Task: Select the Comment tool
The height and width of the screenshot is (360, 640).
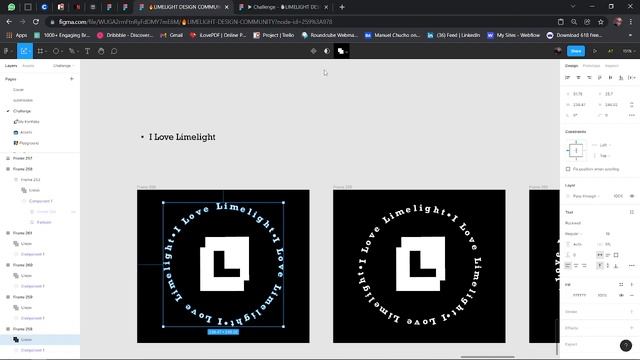Action: (114, 51)
